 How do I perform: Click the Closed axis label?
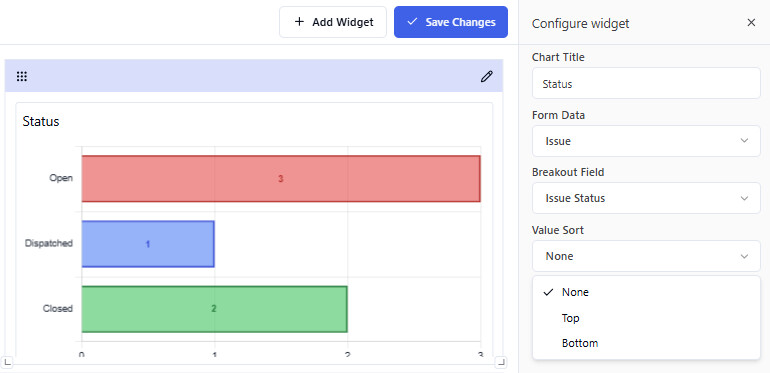click(58, 309)
